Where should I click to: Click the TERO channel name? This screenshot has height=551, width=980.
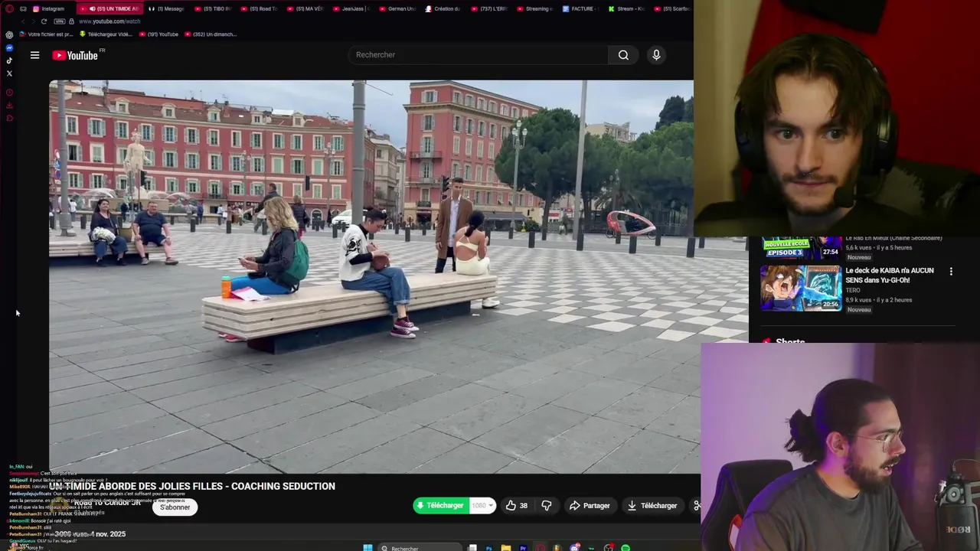(x=853, y=291)
